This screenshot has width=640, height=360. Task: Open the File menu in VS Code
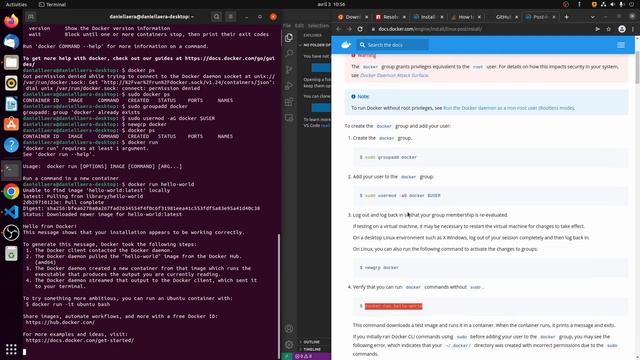click(x=287, y=25)
